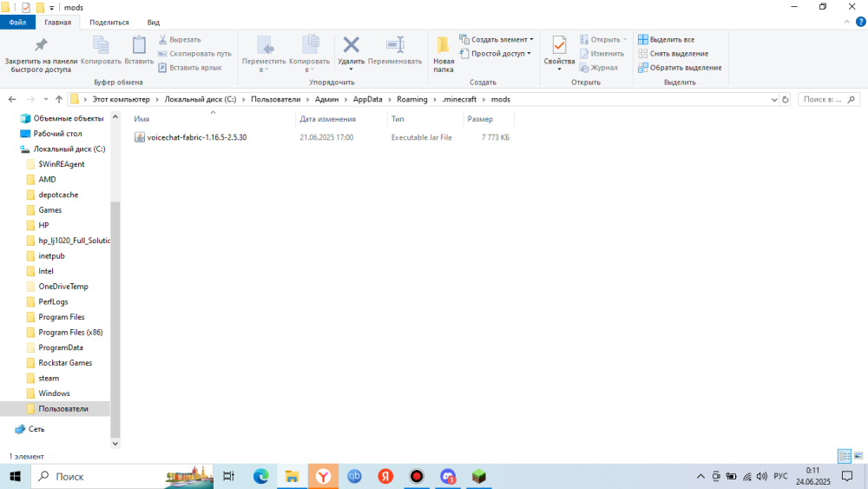Screen dimensions: 868x489
Task: Click Снять выделение command
Action: coord(674,54)
